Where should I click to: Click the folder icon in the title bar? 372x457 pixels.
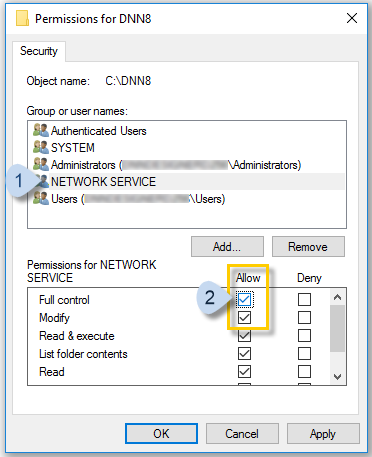tap(23, 18)
